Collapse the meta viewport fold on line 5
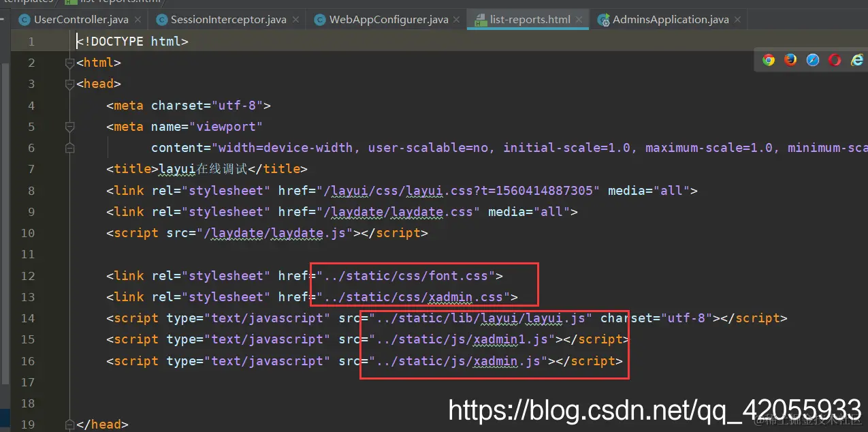 pyautogui.click(x=69, y=127)
